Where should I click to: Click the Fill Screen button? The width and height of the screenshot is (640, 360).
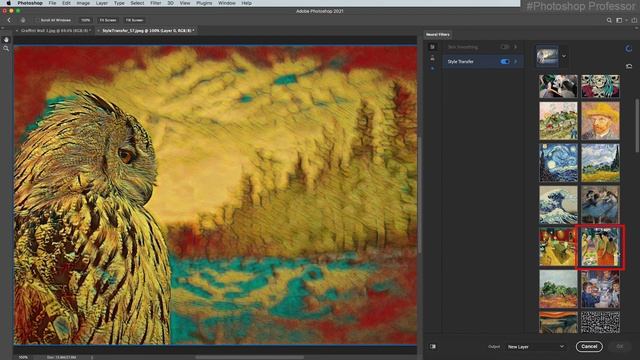click(134, 20)
